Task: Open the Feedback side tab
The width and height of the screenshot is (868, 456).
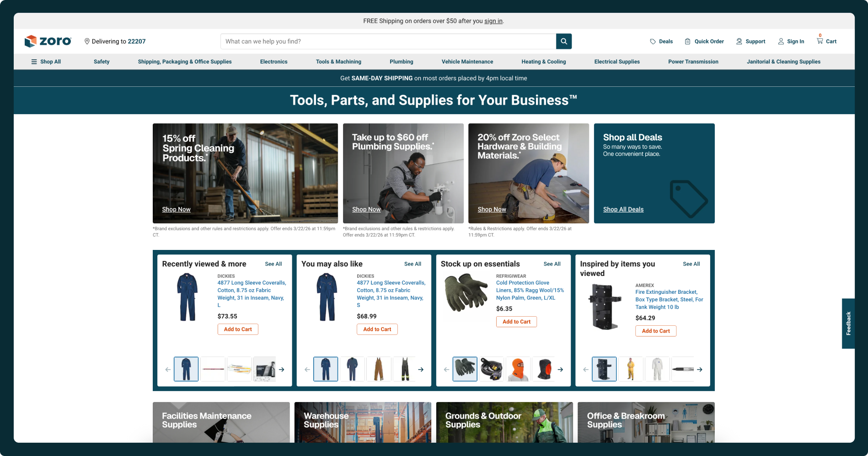Action: tap(848, 323)
